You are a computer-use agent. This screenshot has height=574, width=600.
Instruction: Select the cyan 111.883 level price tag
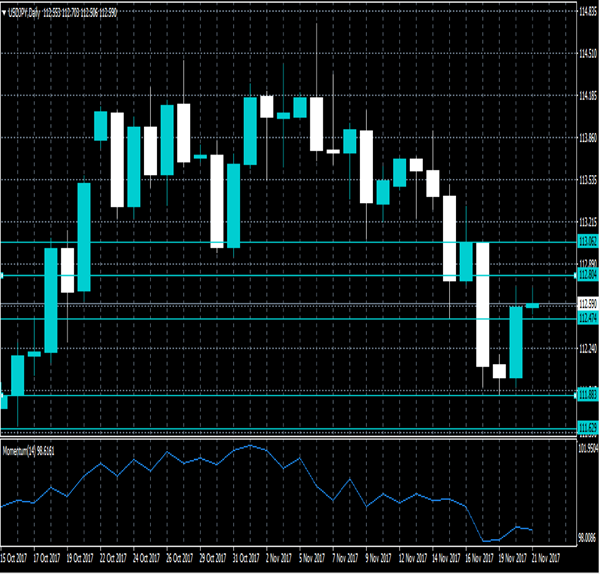click(x=588, y=395)
